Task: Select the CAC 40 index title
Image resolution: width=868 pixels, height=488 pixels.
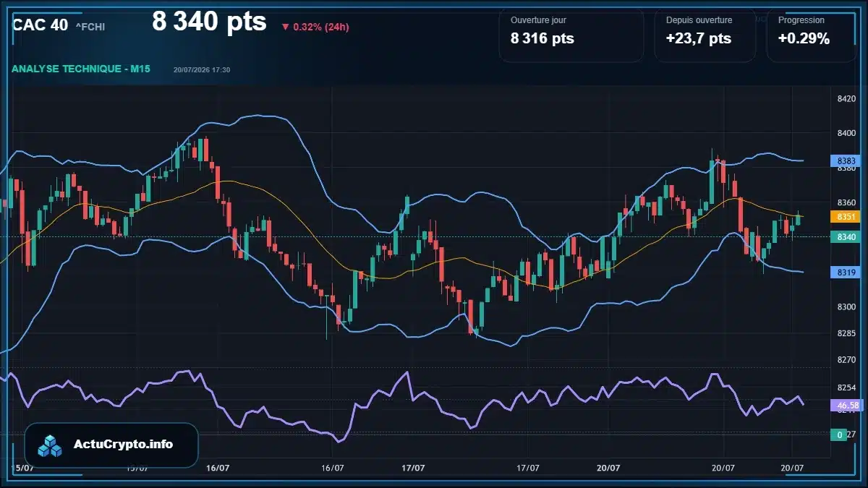Action: click(x=41, y=25)
